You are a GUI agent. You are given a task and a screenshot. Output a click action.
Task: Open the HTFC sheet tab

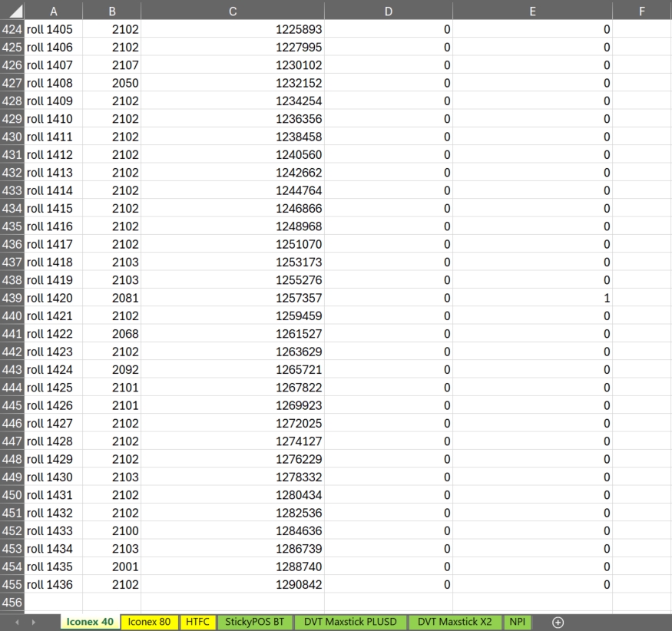tap(197, 622)
